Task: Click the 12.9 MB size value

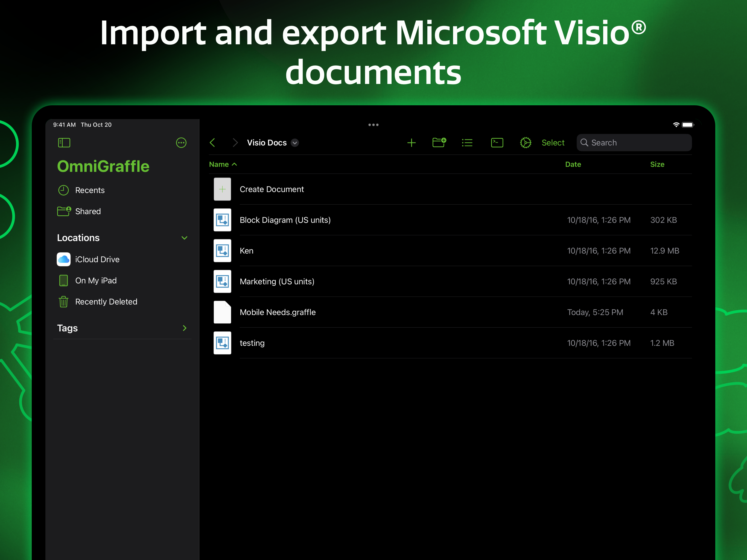Action: (x=665, y=251)
